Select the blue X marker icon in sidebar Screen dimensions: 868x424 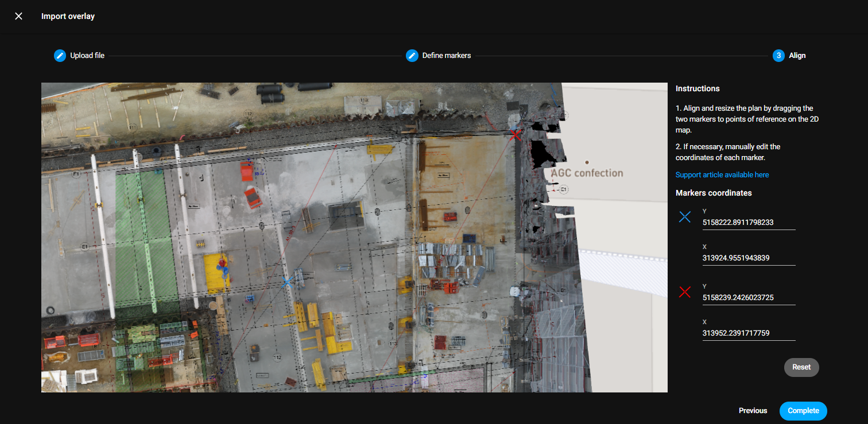[684, 217]
